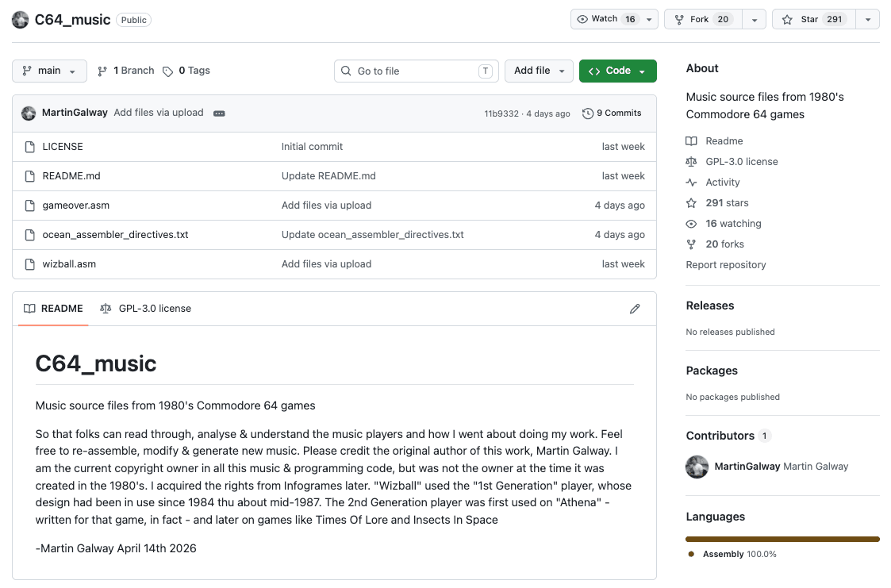Open the Update README.md commit message

point(328,176)
